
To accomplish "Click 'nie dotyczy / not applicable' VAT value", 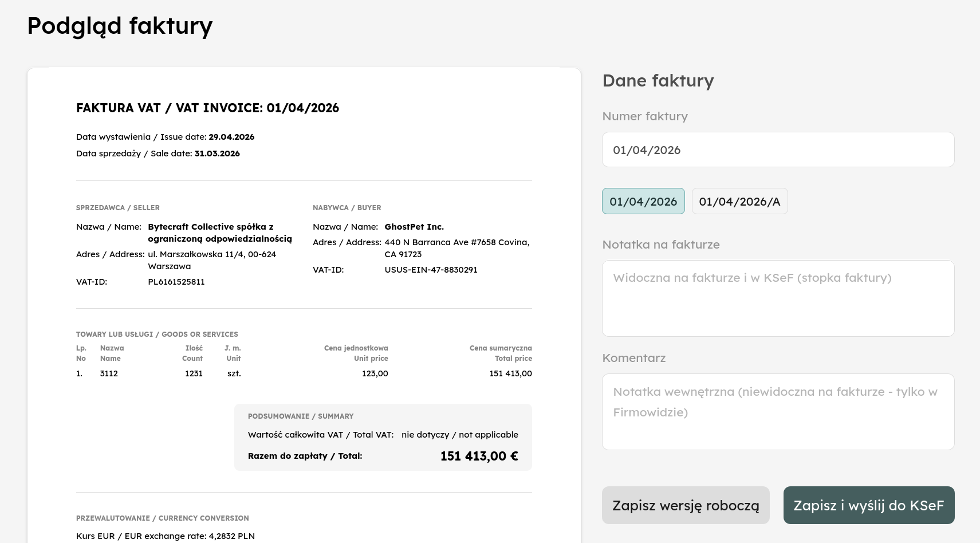I will tap(460, 434).
